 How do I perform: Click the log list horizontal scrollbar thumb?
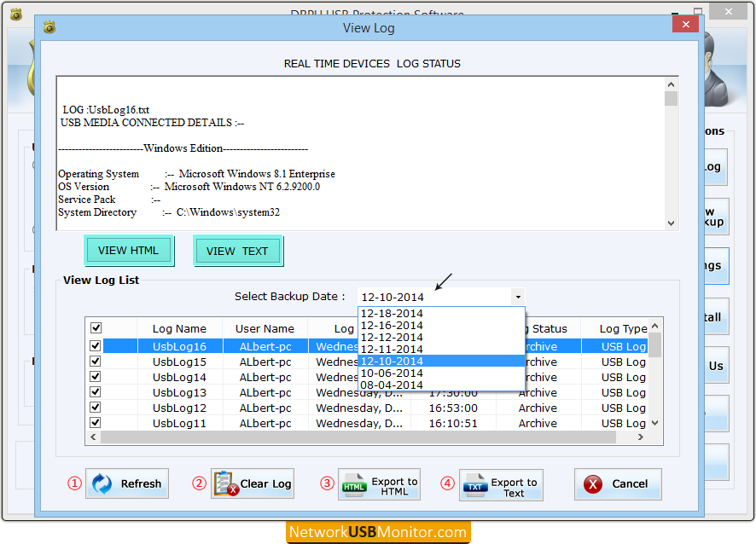(358, 437)
